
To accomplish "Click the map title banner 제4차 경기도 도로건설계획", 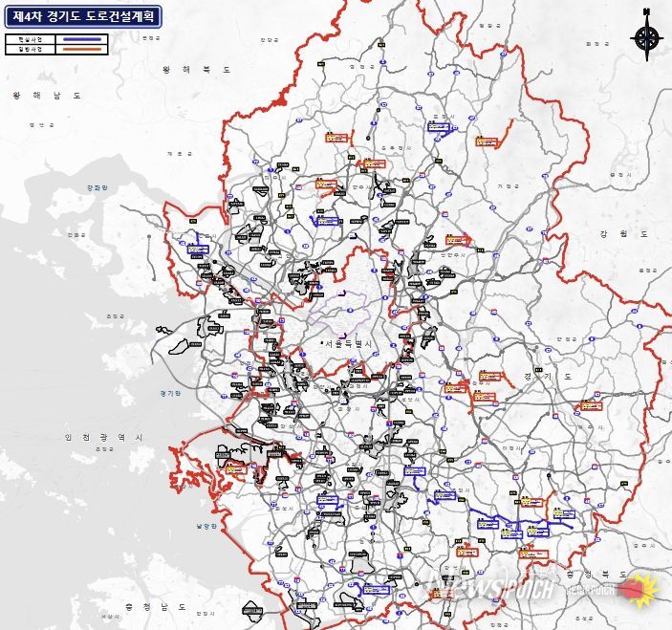I will coord(80,15).
